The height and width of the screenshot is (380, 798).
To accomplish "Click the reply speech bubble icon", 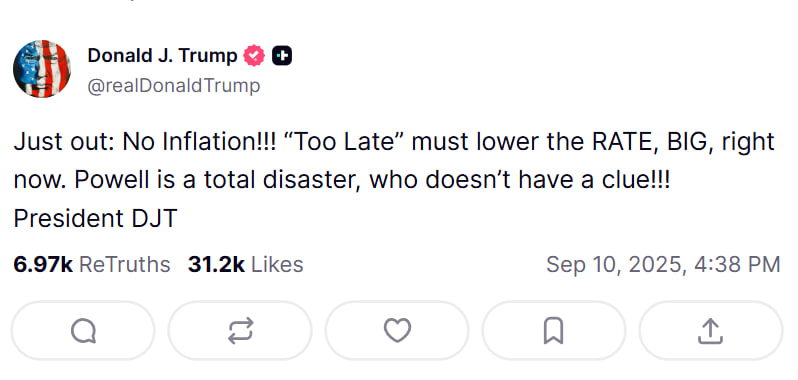I will pyautogui.click(x=82, y=331).
